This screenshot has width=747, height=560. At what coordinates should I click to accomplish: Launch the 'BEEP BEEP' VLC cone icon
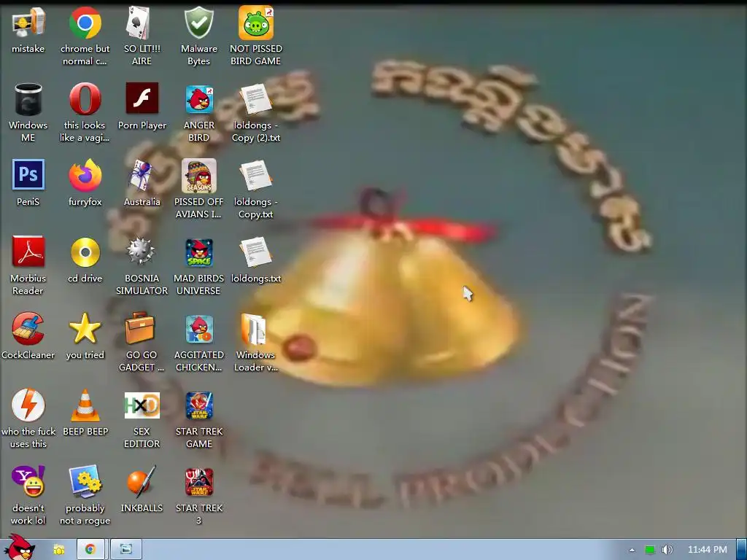pyautogui.click(x=85, y=405)
